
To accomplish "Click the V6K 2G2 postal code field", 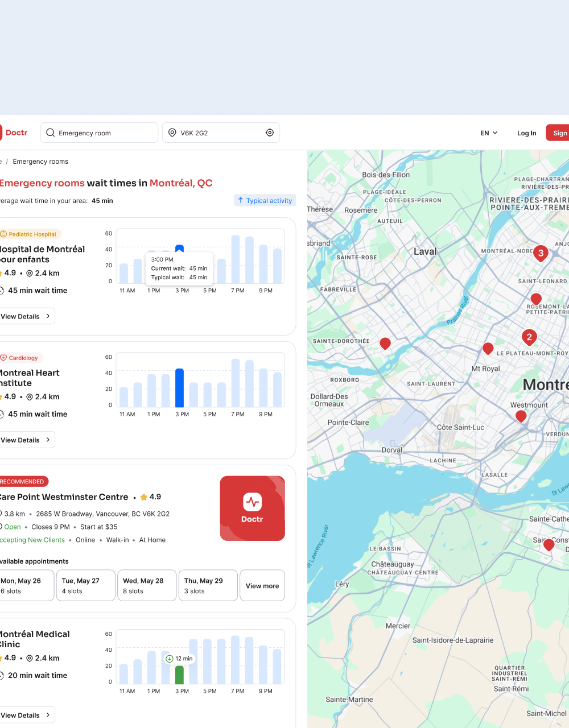I will tap(221, 133).
